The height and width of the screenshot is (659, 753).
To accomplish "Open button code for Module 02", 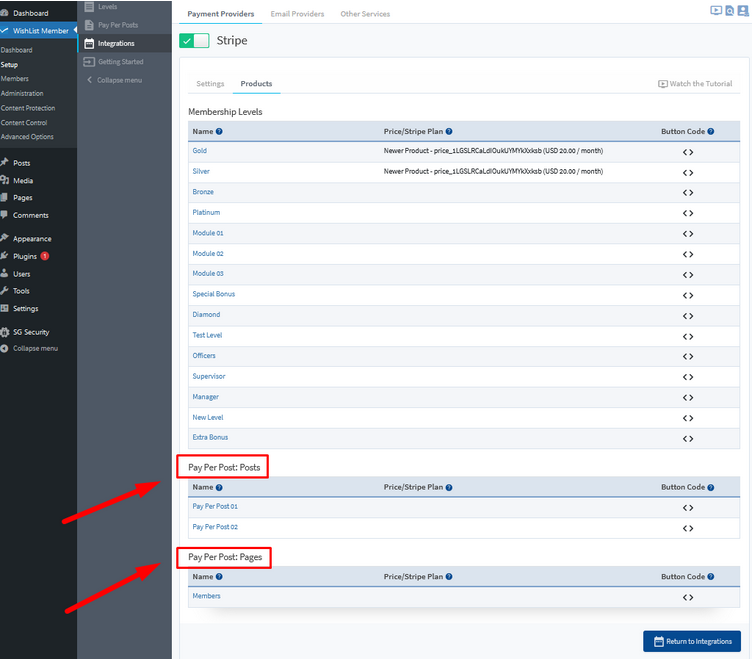I will click(x=688, y=255).
